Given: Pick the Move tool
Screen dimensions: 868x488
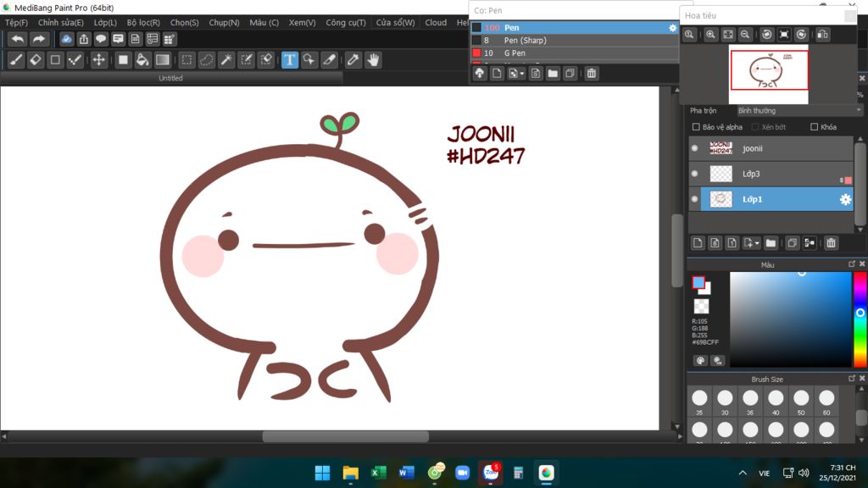Looking at the screenshot, I should point(98,60).
